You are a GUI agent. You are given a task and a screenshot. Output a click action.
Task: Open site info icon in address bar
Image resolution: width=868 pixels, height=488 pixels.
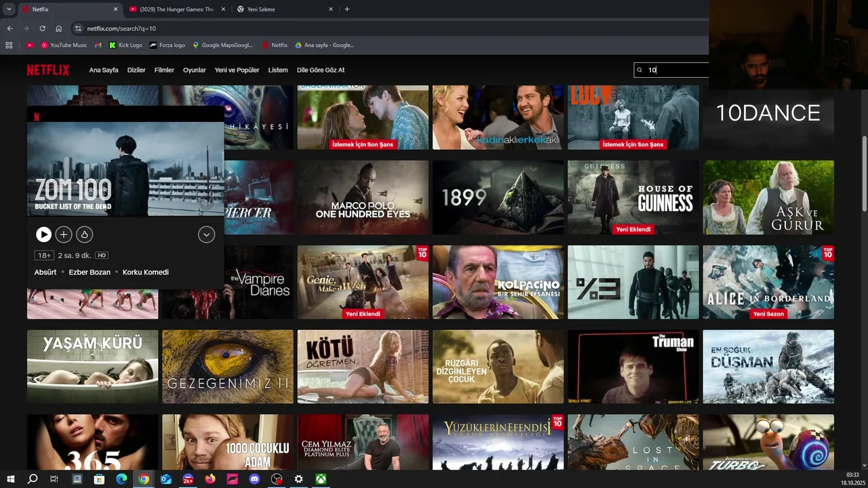(x=78, y=28)
